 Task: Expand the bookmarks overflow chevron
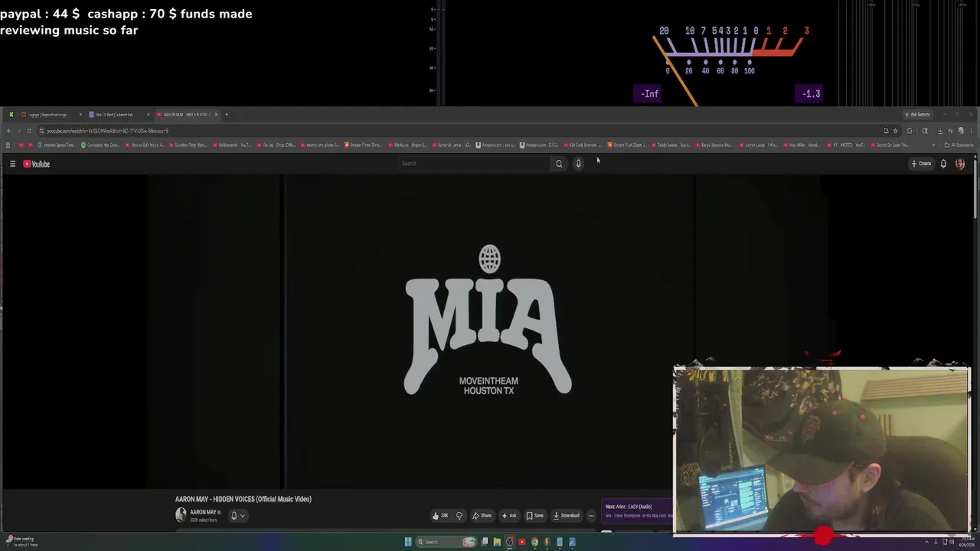(x=933, y=145)
